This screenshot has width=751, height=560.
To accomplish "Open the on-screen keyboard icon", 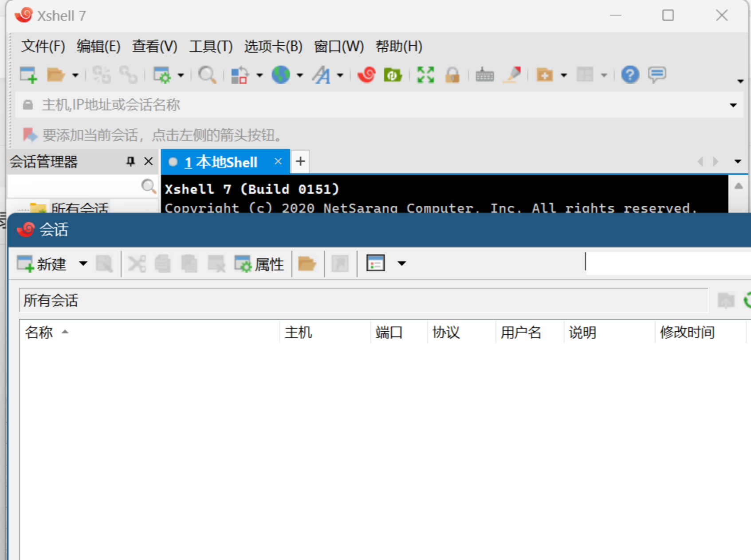I will [485, 74].
